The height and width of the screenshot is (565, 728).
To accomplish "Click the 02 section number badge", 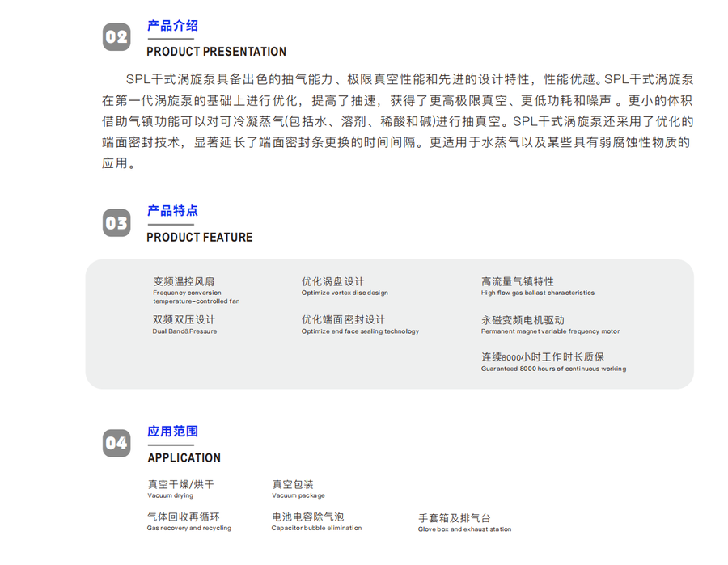I will pyautogui.click(x=116, y=37).
